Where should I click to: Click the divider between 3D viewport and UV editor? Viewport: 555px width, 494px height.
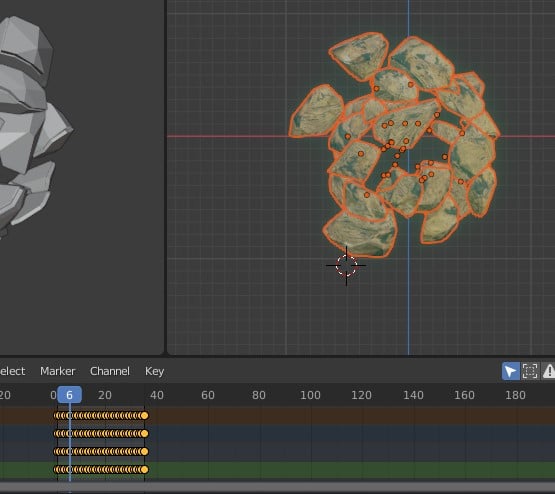tap(165, 177)
